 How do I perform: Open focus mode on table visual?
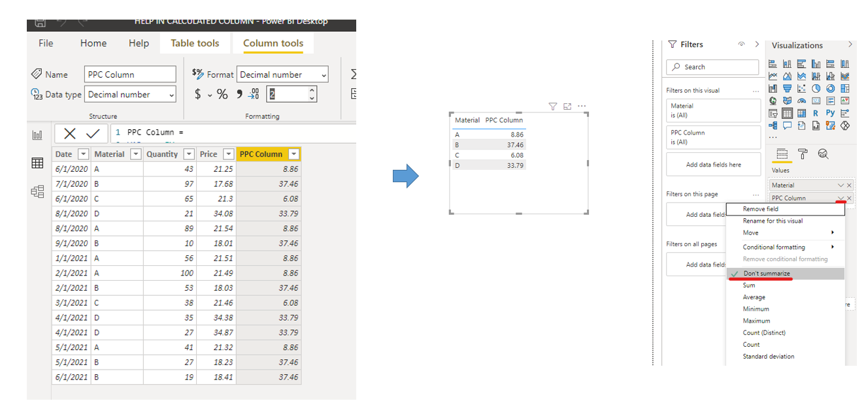point(567,106)
